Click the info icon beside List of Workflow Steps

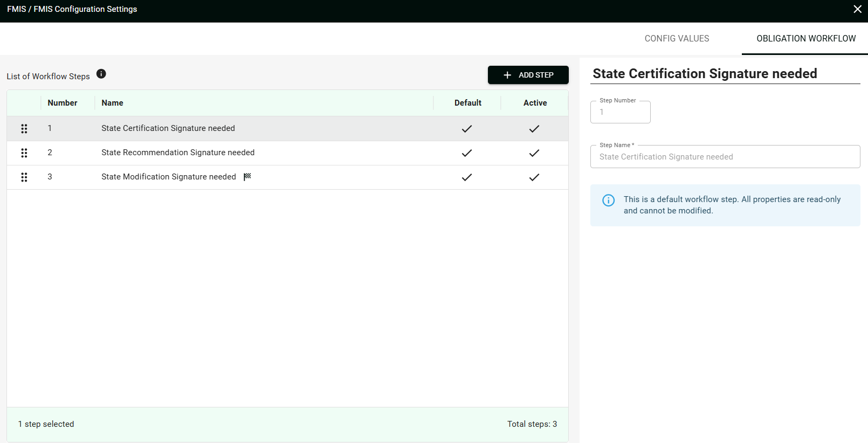[101, 74]
